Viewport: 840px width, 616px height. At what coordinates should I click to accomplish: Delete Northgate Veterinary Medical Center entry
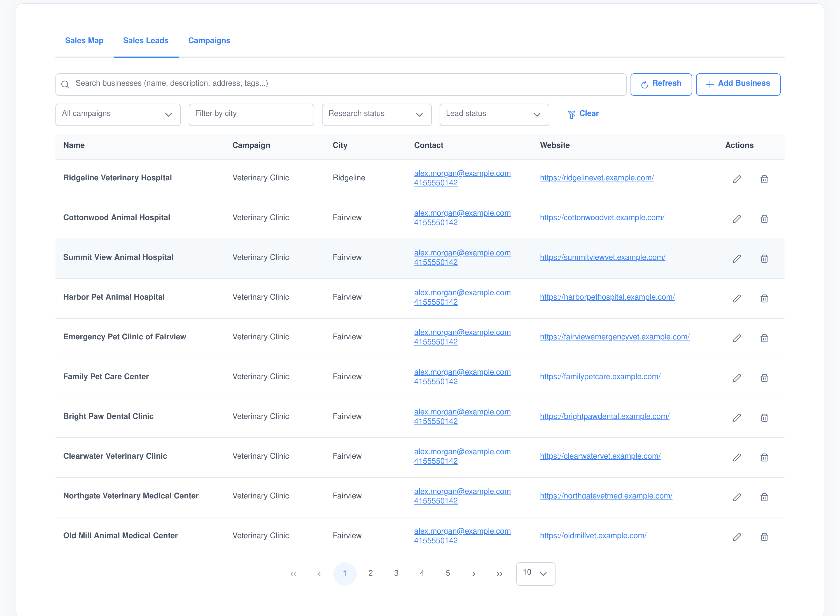pyautogui.click(x=764, y=498)
